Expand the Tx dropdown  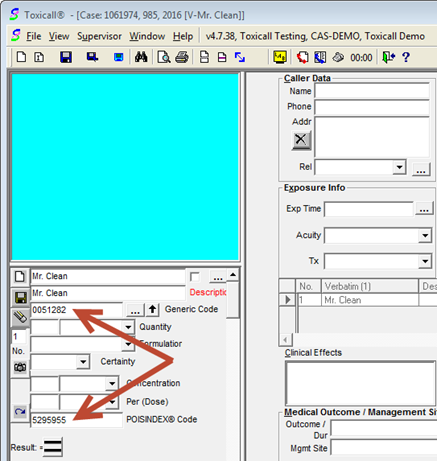tap(425, 261)
